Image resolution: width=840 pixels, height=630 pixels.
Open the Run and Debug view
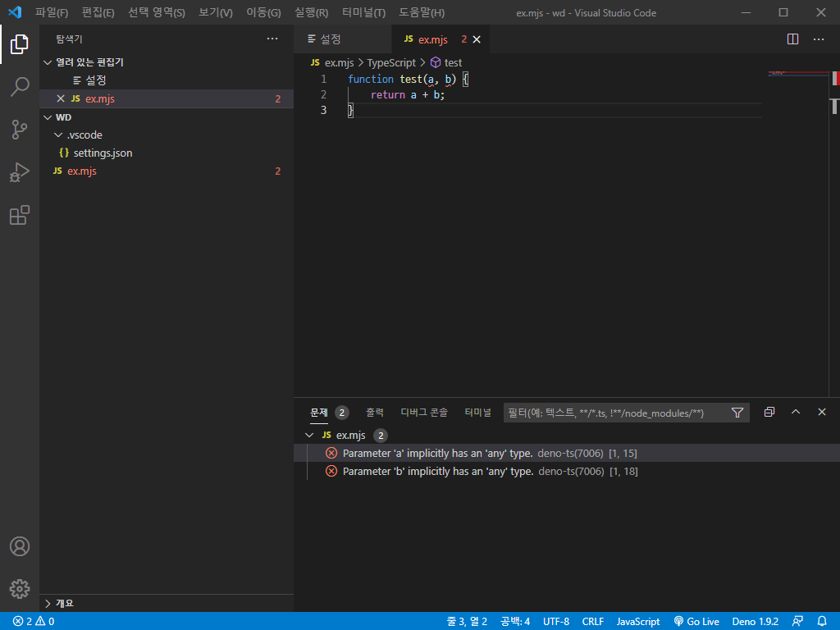(x=20, y=172)
